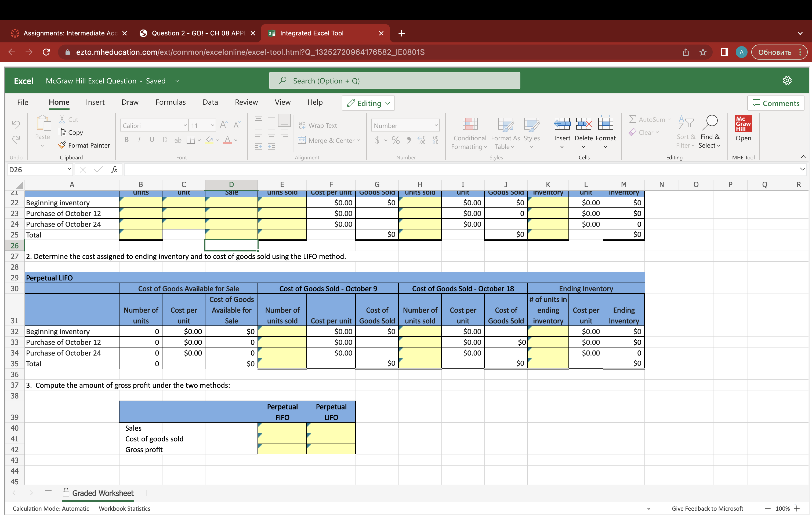Click the Find & Select magnifier
This screenshot has height=527, width=812.
(710, 123)
